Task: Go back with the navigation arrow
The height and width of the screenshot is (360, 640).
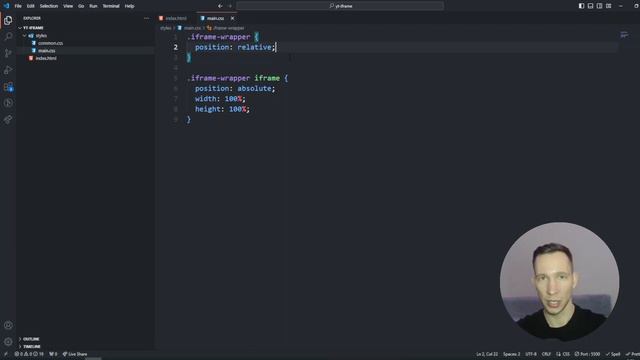Action: [x=220, y=6]
